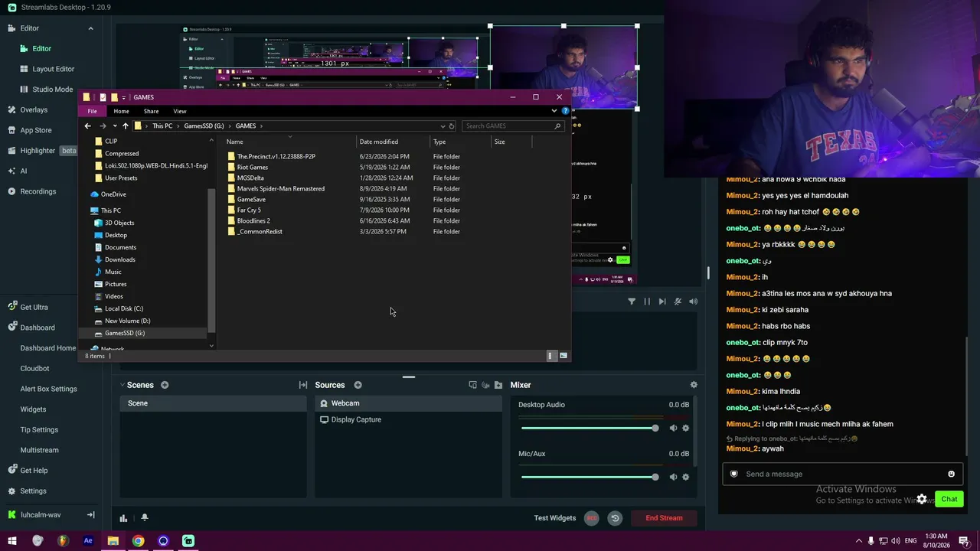Mute the Mic/Aux channel

(x=673, y=477)
